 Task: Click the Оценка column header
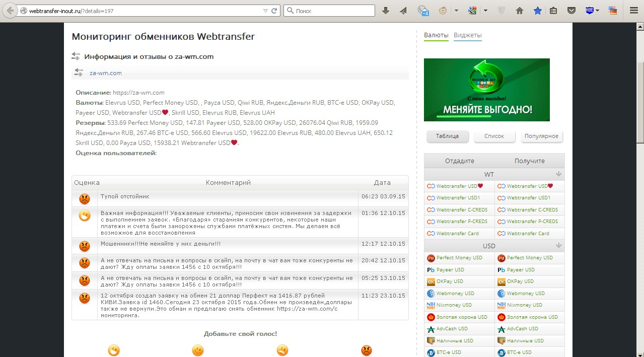click(87, 183)
